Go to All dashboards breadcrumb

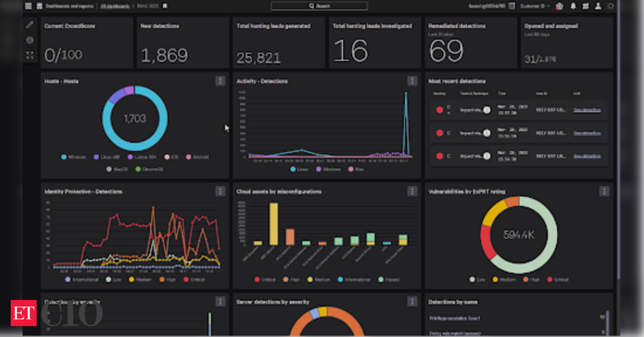114,6
